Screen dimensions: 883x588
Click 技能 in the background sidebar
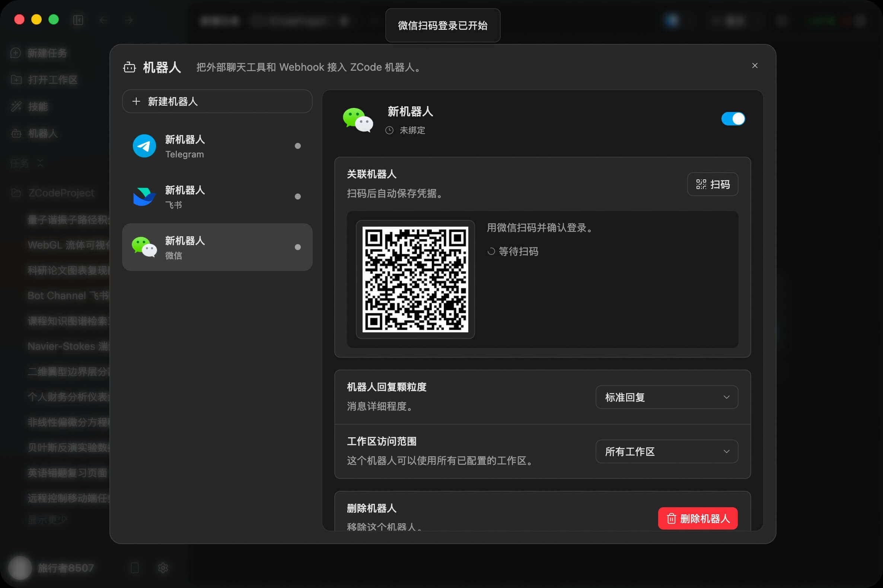[38, 106]
